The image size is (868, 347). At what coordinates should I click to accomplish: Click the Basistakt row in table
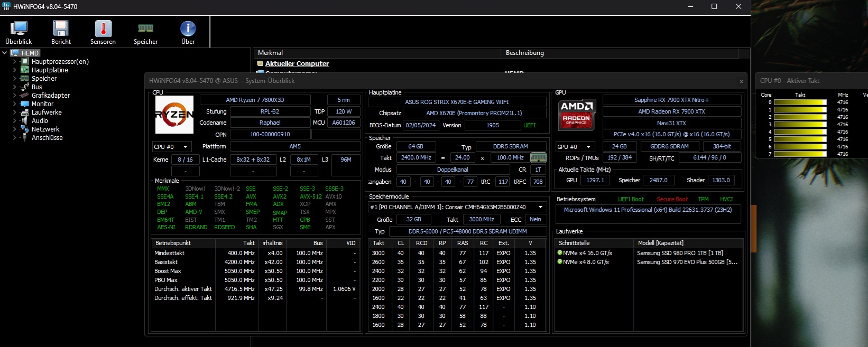(255, 262)
